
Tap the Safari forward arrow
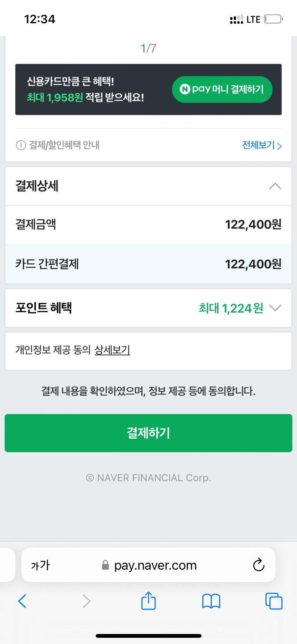click(87, 602)
